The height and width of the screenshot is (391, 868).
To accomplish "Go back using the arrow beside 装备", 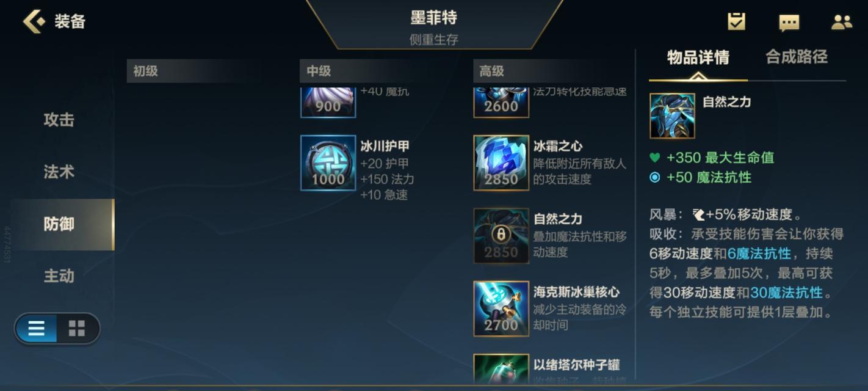I will (34, 21).
